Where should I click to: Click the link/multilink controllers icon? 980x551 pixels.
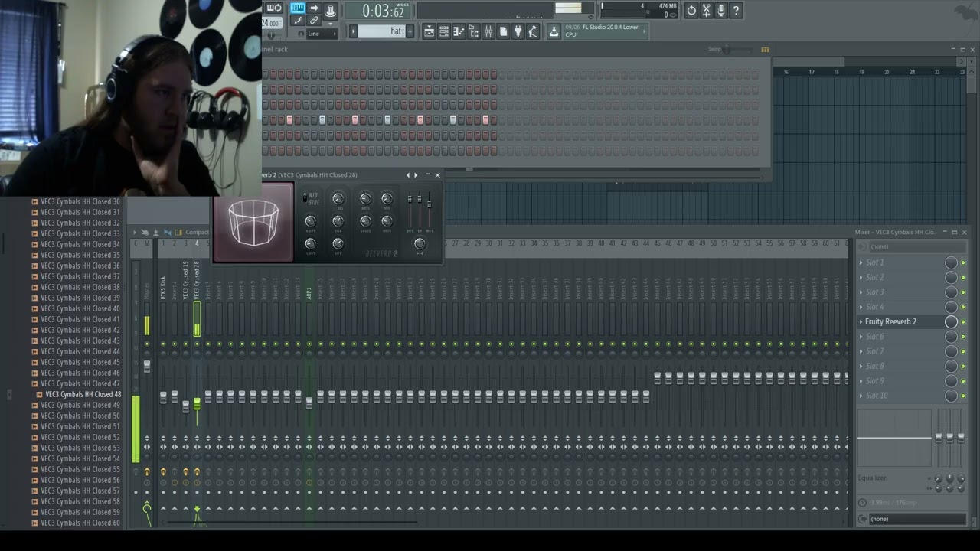pos(314,20)
